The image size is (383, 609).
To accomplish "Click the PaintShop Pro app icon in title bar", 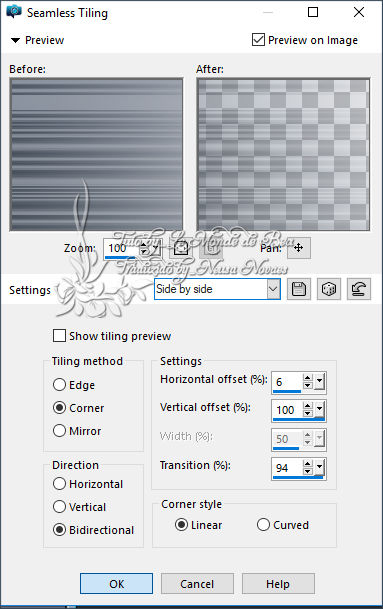I will (14, 12).
